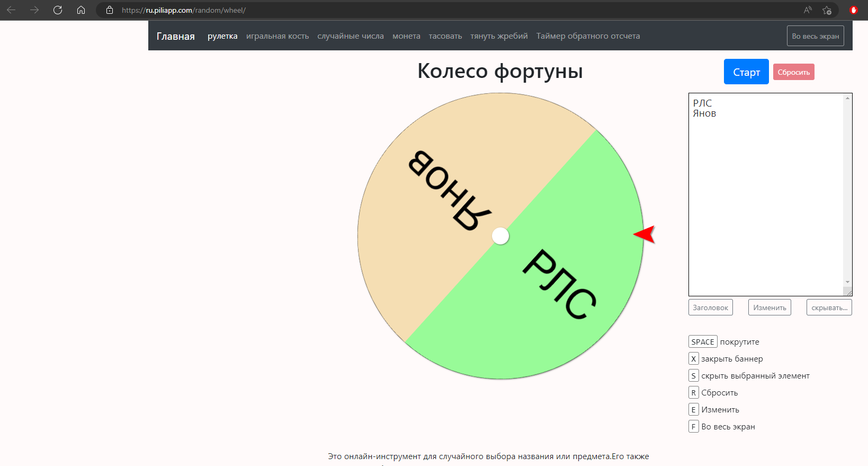Click the browser back arrow
This screenshot has width=868, height=466.
[x=11, y=10]
